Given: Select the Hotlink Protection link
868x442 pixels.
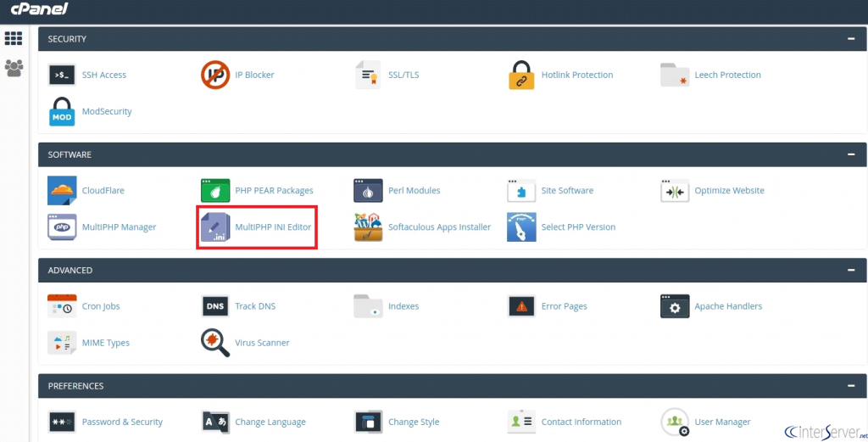Looking at the screenshot, I should pos(577,75).
